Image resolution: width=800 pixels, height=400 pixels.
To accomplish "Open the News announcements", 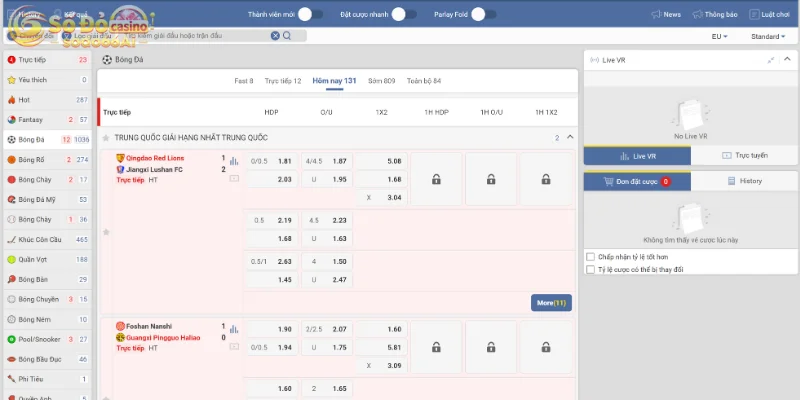I will pos(665,15).
